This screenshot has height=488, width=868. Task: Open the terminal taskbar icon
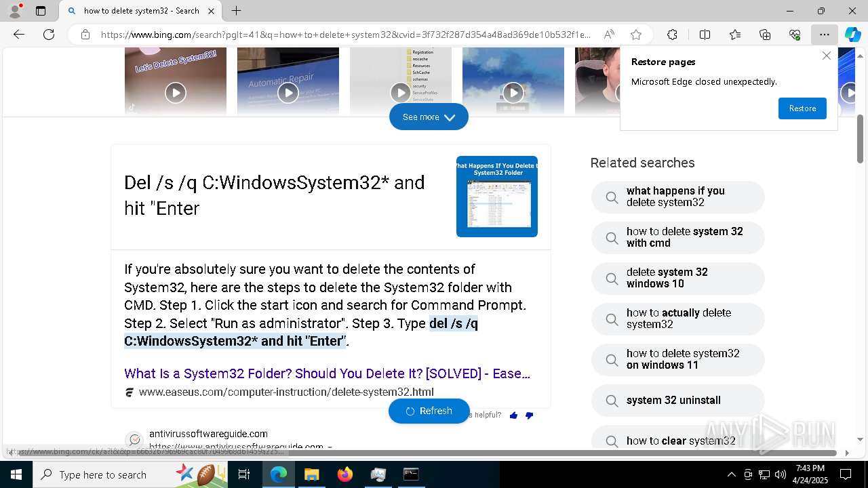[411, 474]
